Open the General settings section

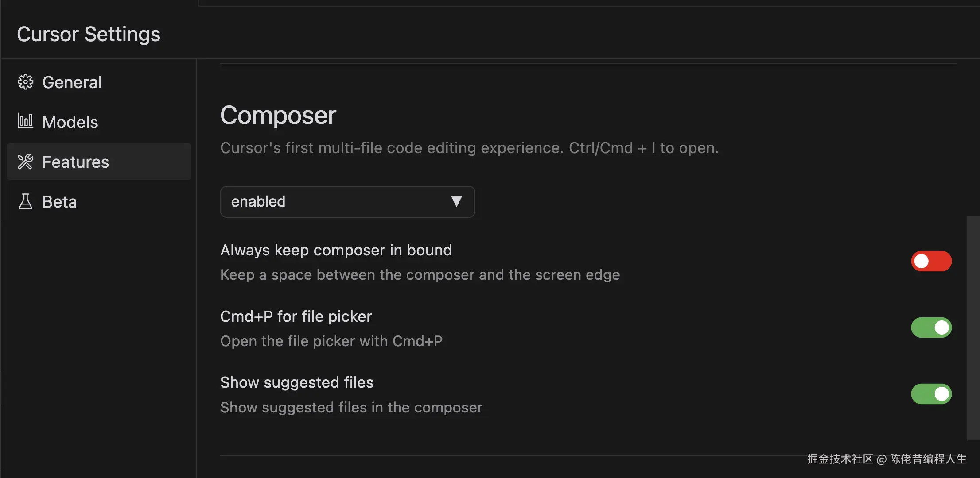(72, 82)
